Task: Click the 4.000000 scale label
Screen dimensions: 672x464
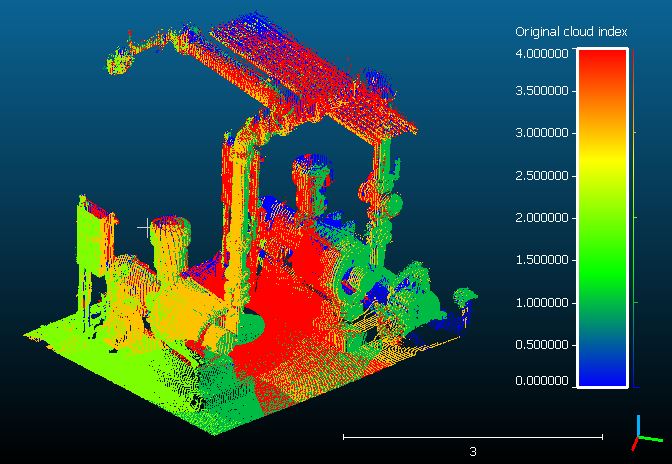Action: pyautogui.click(x=542, y=54)
